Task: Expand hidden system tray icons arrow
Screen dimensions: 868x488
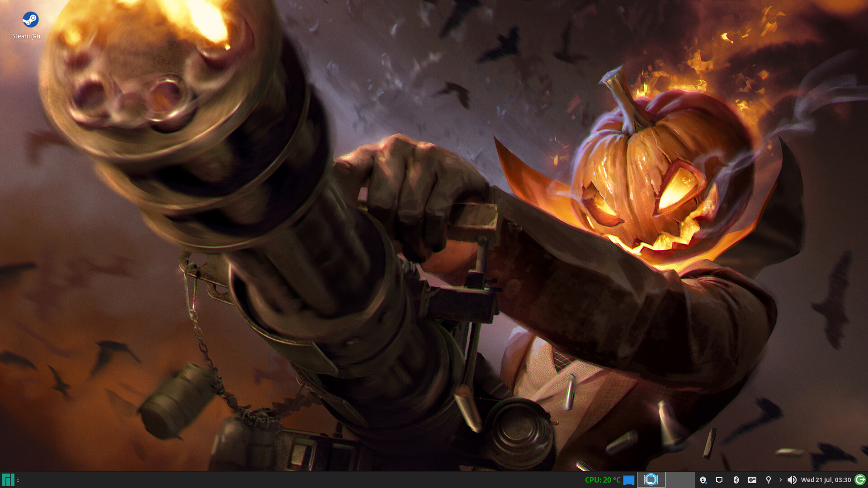Action: pos(780,480)
